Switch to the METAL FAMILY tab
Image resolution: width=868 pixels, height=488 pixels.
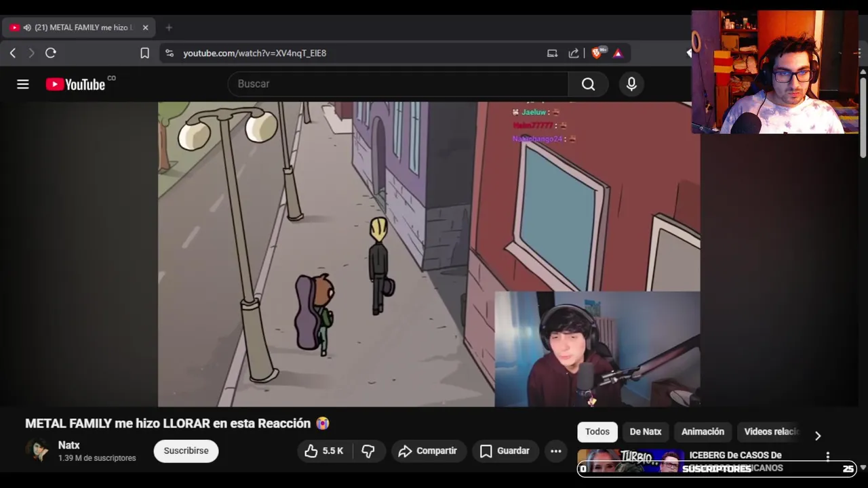coord(79,28)
